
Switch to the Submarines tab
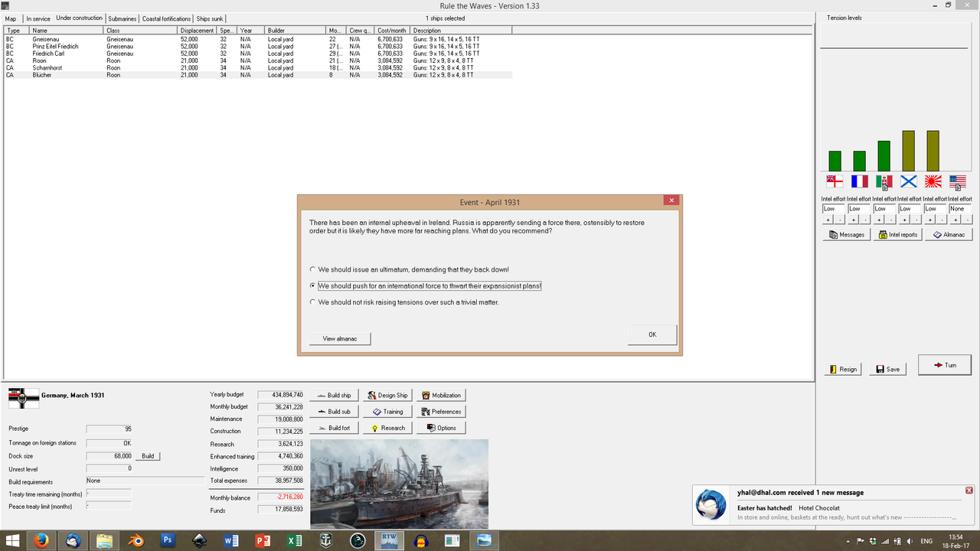pos(122,18)
